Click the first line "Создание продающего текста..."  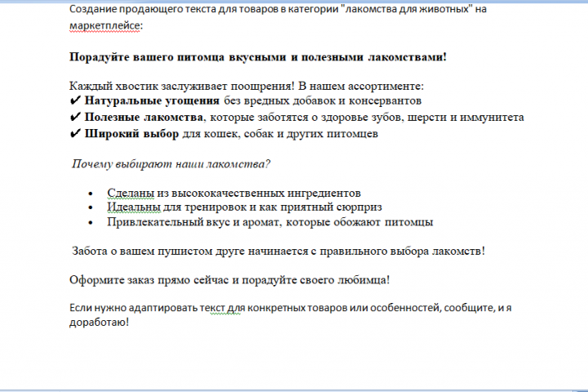pos(278,9)
